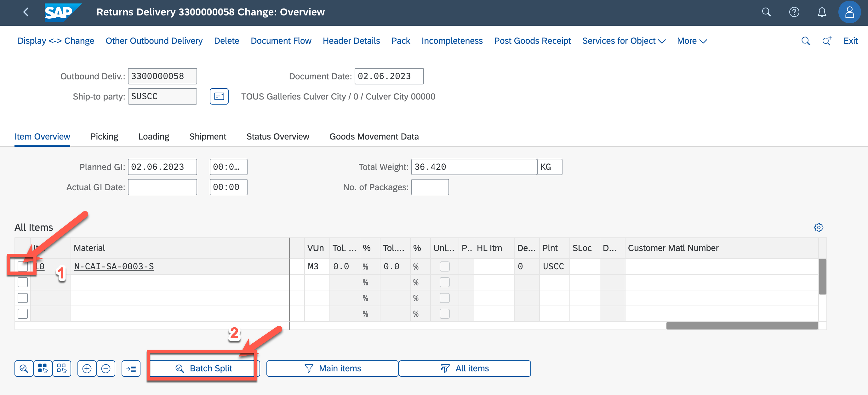Switch to the Picking tab
Viewport: 868px width, 395px height.
[104, 136]
